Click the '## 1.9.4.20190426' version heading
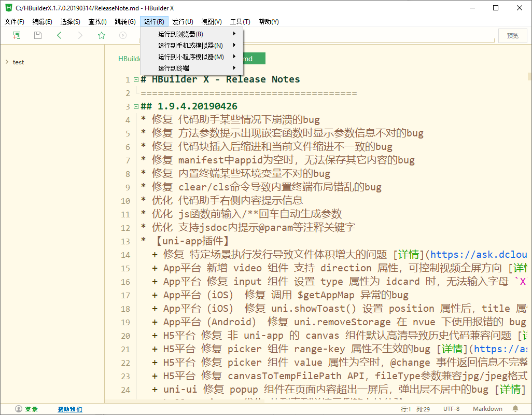The height and width of the screenshot is (415, 532). point(189,106)
